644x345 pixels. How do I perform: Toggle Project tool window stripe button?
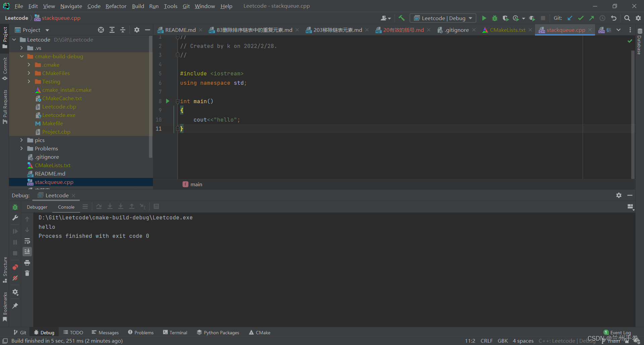coord(5,37)
